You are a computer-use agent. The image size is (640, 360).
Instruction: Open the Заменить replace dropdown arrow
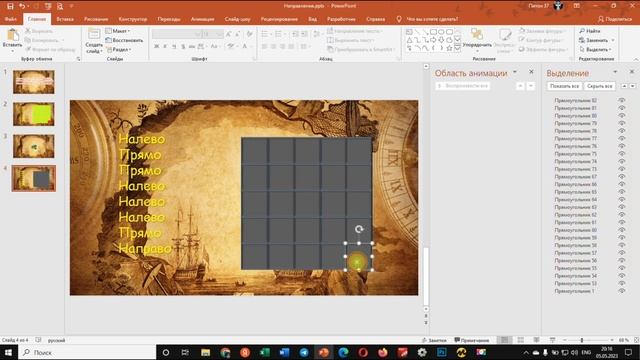point(613,40)
